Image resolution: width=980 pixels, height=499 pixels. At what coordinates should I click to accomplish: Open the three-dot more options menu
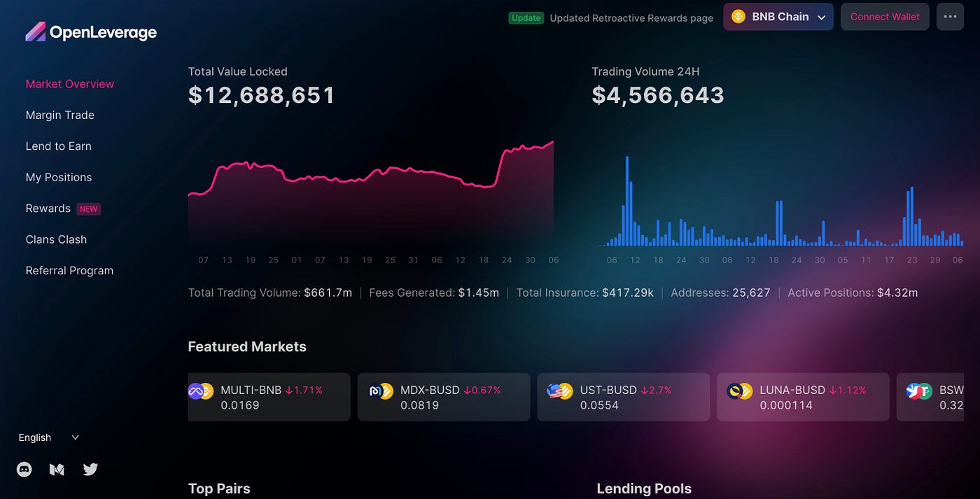click(x=950, y=16)
